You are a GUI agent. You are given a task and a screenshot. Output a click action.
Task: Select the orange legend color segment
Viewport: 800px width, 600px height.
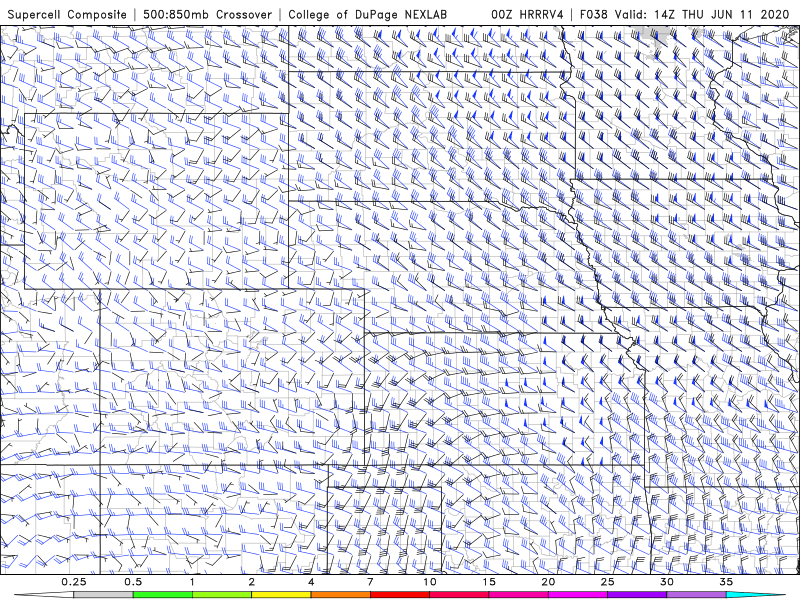[x=340, y=595]
